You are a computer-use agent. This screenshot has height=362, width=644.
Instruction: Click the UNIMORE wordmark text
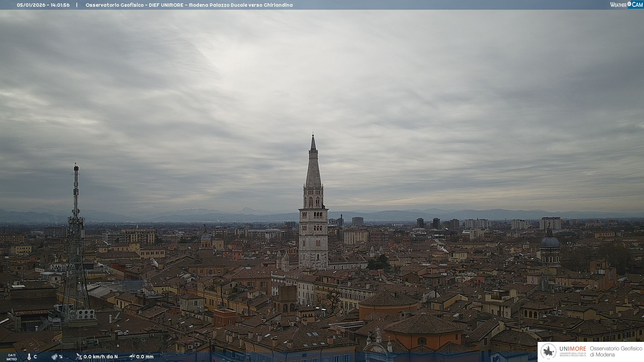573,349
